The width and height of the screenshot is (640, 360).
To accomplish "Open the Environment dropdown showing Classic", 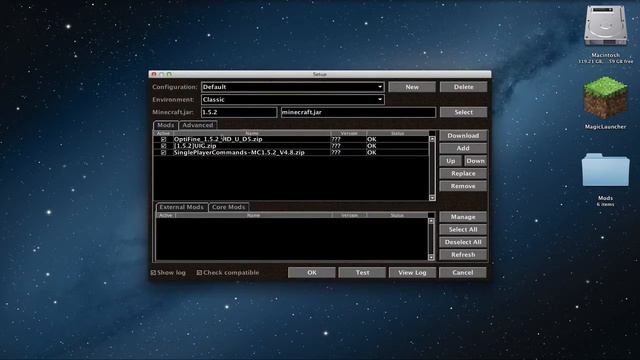I will coord(292,100).
